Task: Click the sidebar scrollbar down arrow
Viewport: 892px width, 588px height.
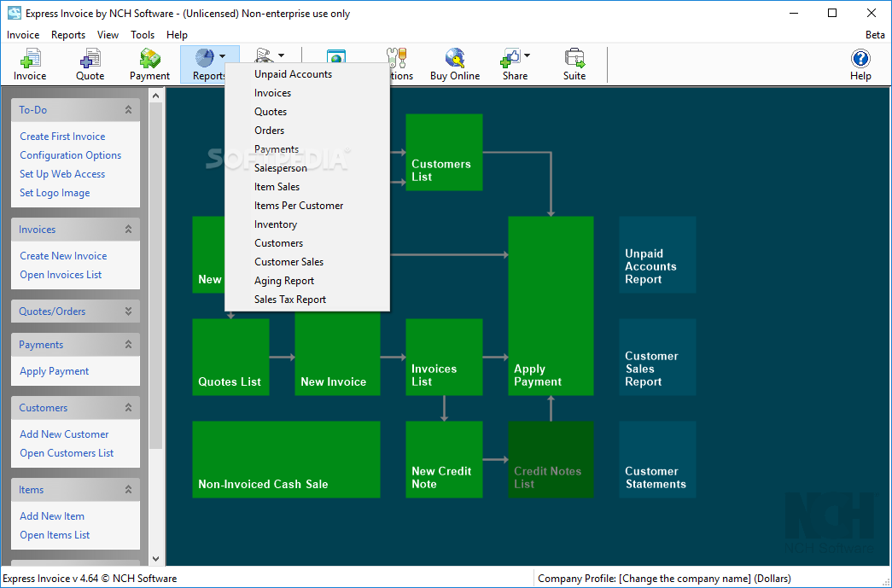Action: coord(156,559)
